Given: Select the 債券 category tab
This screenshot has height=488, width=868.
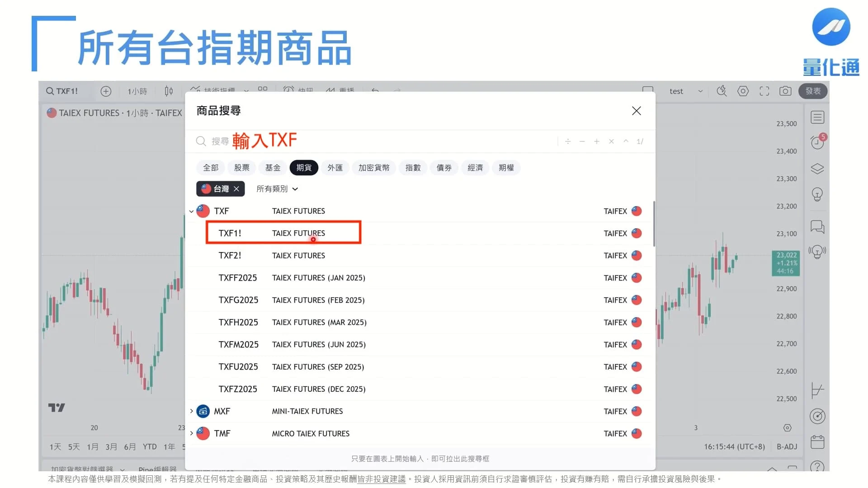Looking at the screenshot, I should point(444,168).
